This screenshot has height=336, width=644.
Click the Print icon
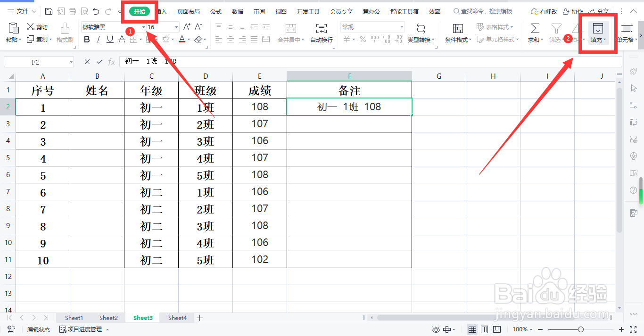click(x=72, y=11)
